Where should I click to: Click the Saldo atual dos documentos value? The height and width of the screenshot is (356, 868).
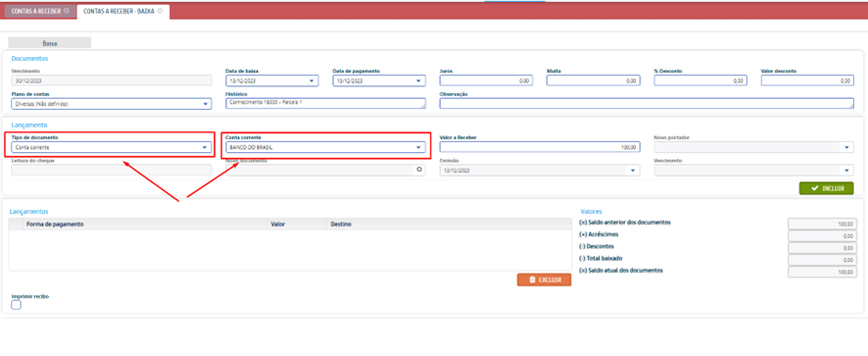coord(822,273)
